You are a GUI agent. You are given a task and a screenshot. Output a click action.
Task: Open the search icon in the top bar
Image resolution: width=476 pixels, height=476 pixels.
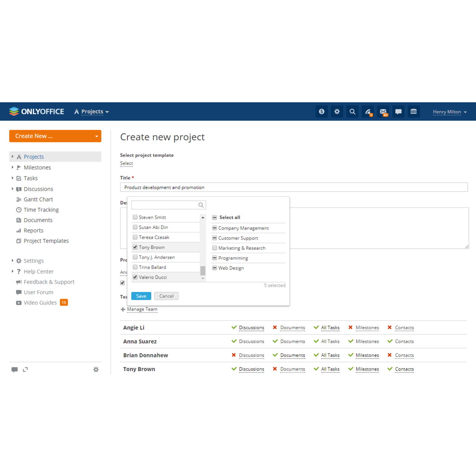(x=352, y=111)
